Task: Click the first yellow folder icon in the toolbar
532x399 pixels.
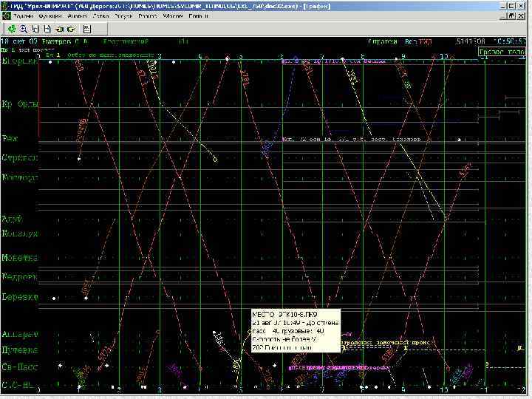Action: click(59, 29)
